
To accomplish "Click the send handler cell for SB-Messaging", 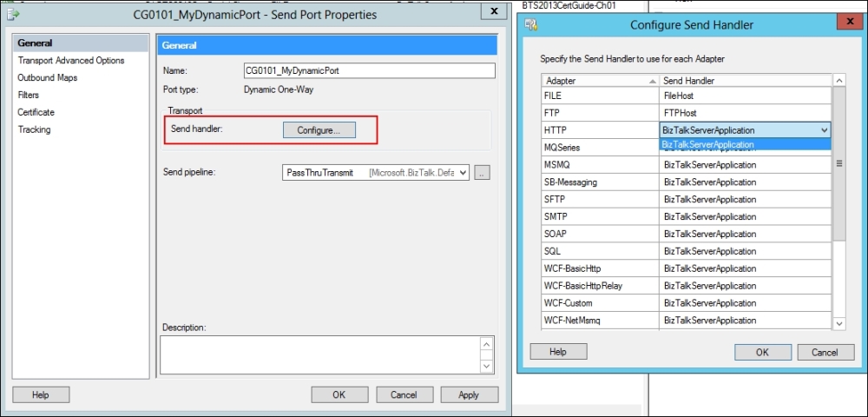I will (x=745, y=182).
